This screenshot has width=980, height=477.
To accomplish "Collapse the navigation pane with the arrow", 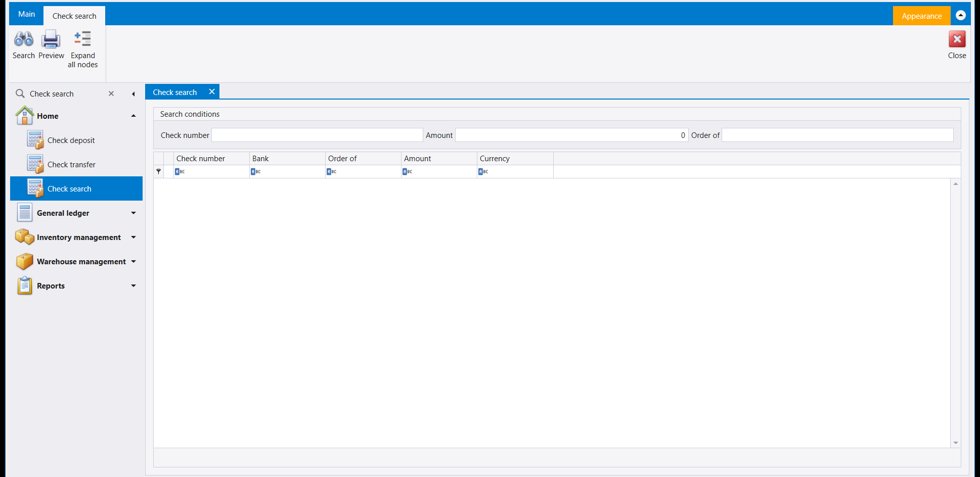I will pyautogui.click(x=133, y=94).
